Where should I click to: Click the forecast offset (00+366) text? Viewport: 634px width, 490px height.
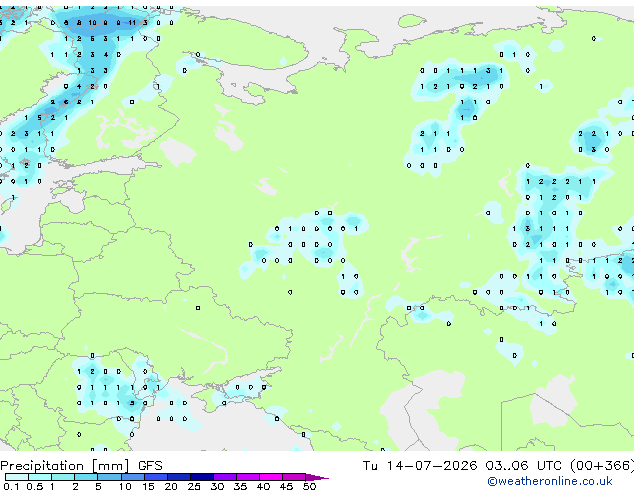tap(602, 466)
